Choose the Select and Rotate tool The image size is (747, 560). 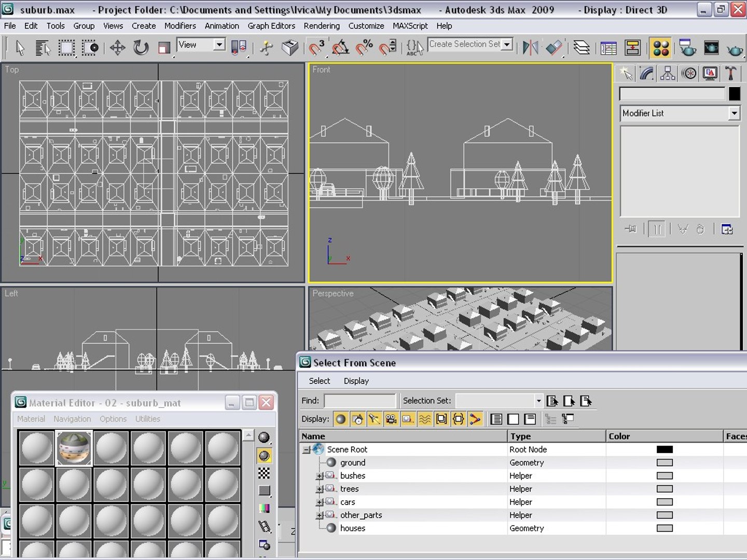coord(141,48)
